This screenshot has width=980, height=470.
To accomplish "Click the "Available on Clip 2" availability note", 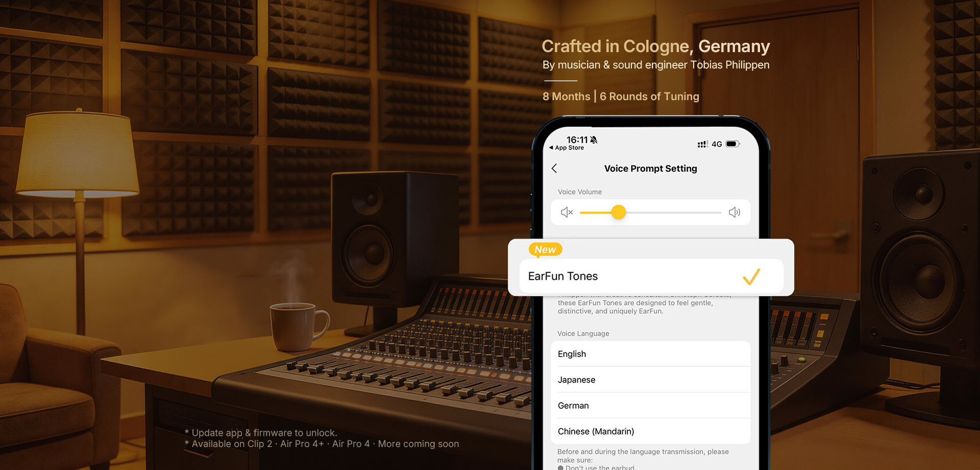I will tap(322, 444).
